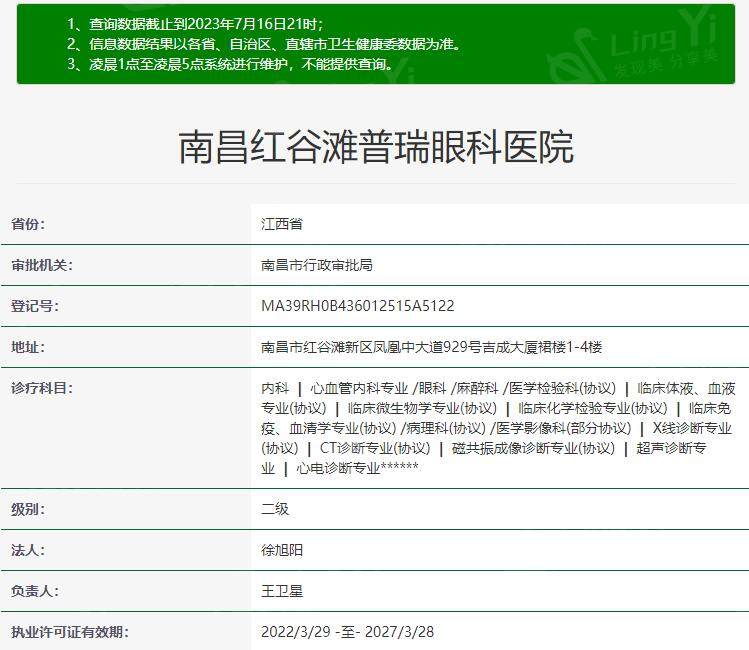Image resolution: width=749 pixels, height=650 pixels.
Task: Click notice line about 卫生健康委数据为准
Action: (x=264, y=44)
